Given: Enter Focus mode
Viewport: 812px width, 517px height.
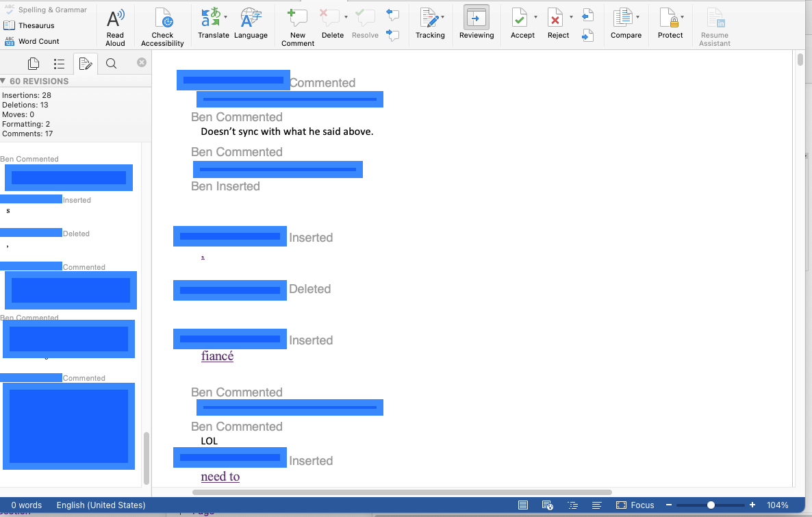Looking at the screenshot, I should pyautogui.click(x=635, y=505).
